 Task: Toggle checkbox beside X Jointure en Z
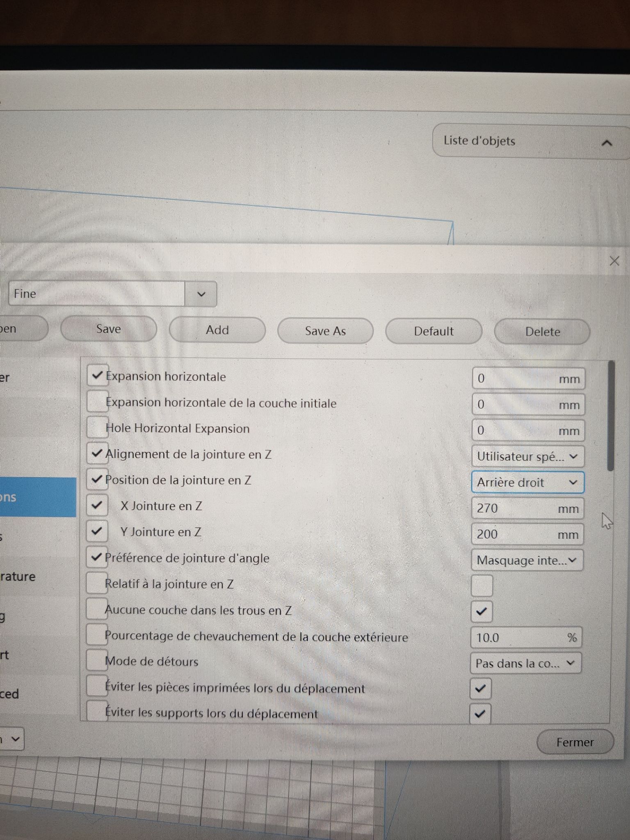tap(97, 505)
